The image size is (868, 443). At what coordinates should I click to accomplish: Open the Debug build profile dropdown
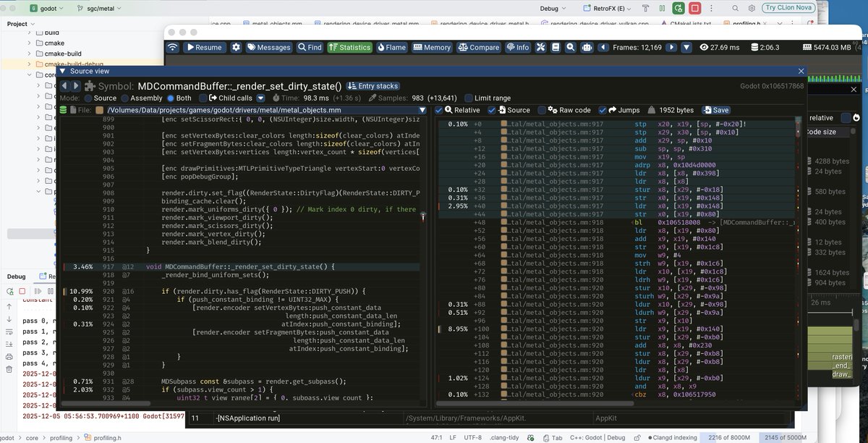point(554,8)
